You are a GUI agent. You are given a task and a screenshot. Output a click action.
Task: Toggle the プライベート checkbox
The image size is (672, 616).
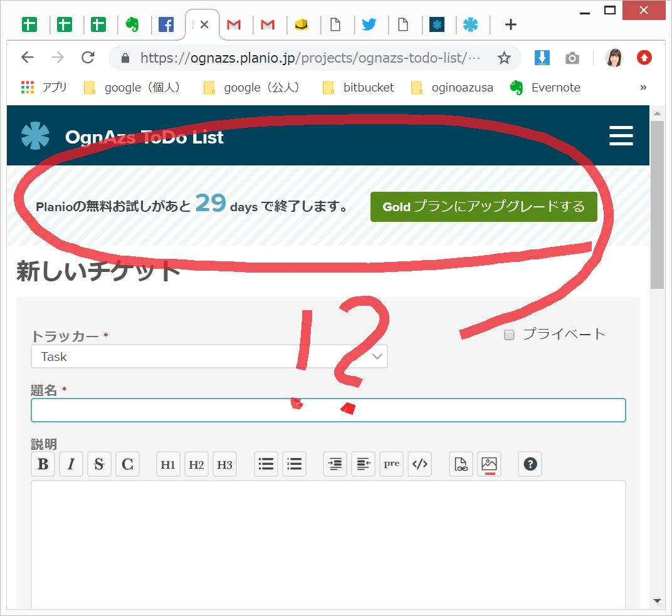pos(509,335)
